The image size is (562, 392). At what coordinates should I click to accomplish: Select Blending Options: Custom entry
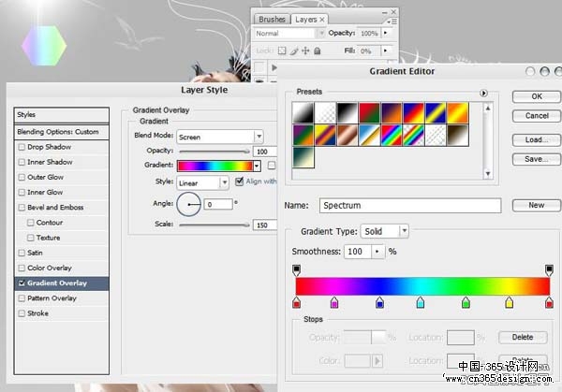coord(61,132)
